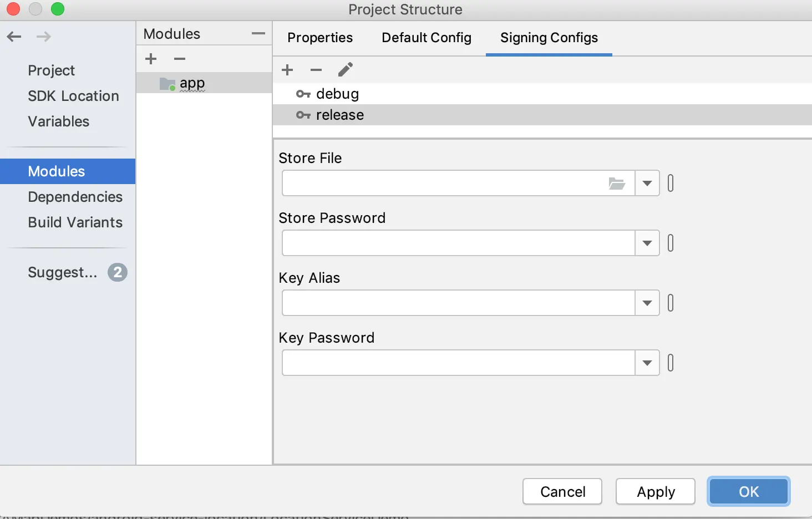
Task: Expand the Store File dropdown
Action: point(647,184)
